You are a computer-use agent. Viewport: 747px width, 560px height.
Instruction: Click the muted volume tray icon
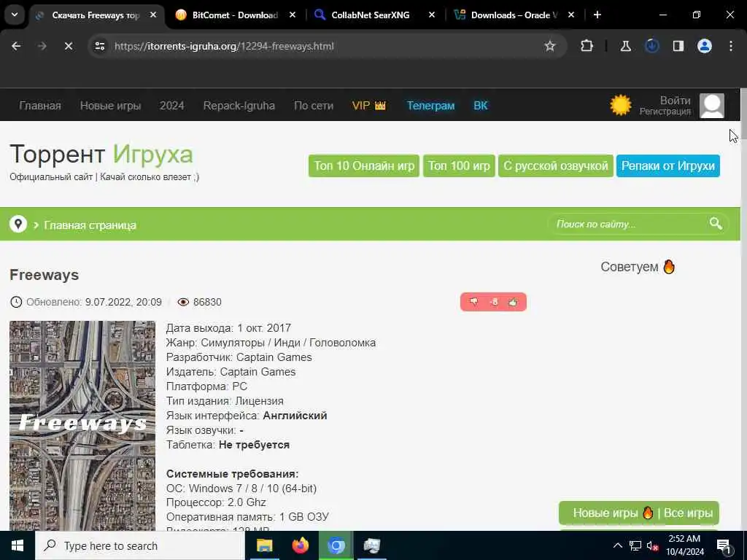point(652,546)
